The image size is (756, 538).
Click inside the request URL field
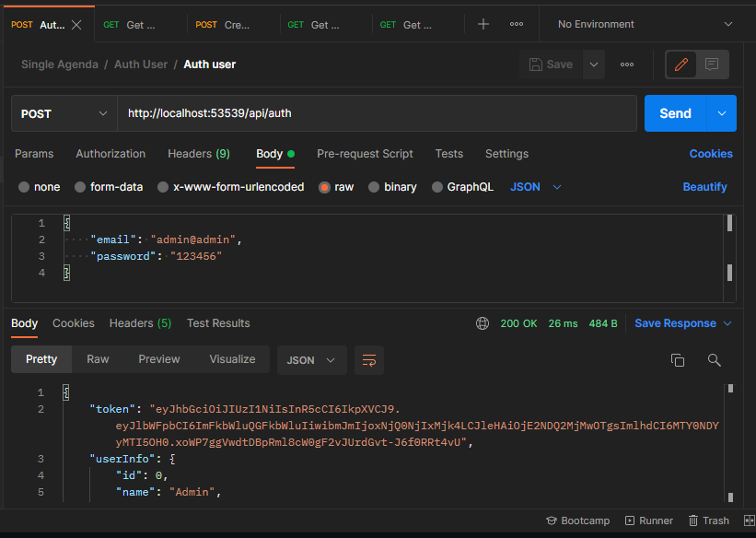368,112
